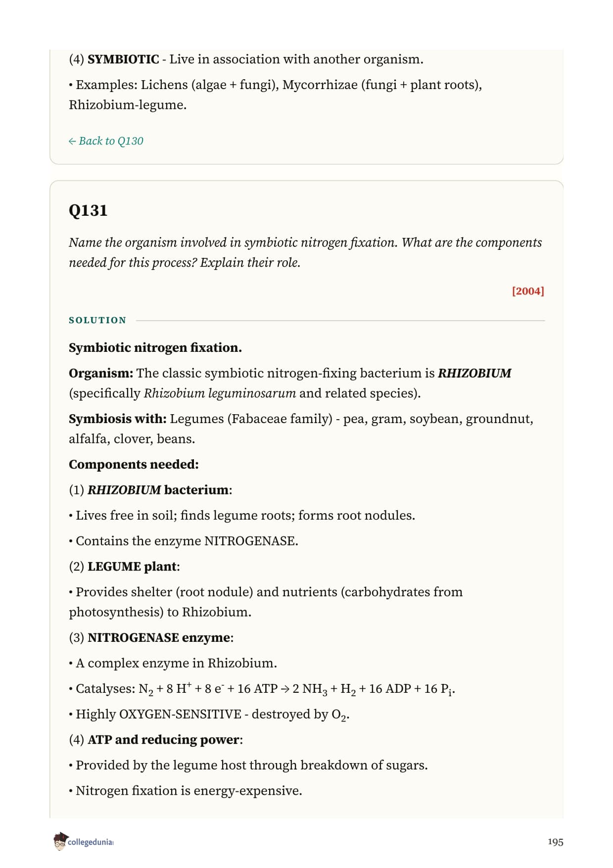Viewport: 613px width, 868px height.
Task: Click the OXYGEN-SENSITIVE bullet point
Action: click(x=209, y=715)
